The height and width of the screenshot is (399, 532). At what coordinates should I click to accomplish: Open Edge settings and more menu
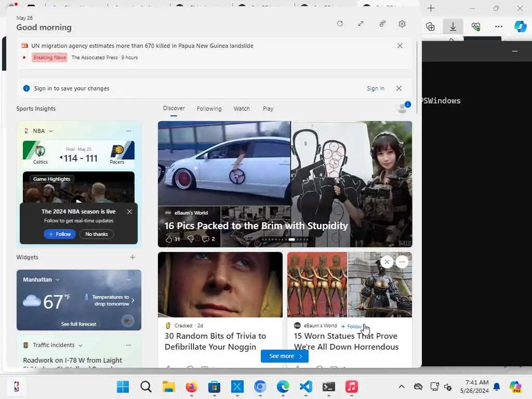click(x=498, y=26)
